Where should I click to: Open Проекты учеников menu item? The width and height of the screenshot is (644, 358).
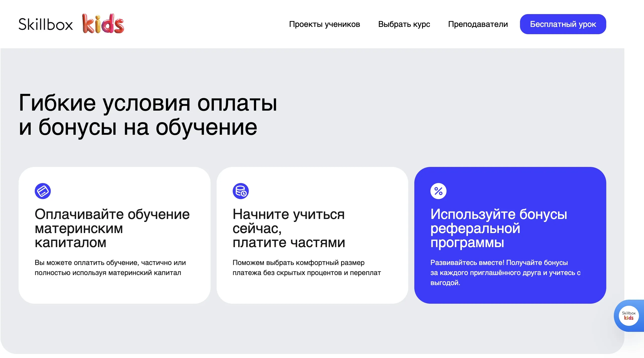[324, 24]
